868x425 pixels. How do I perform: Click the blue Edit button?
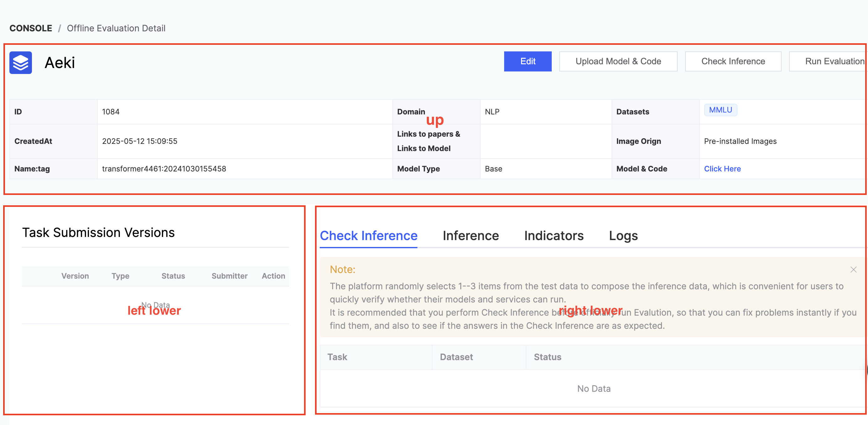[527, 61]
